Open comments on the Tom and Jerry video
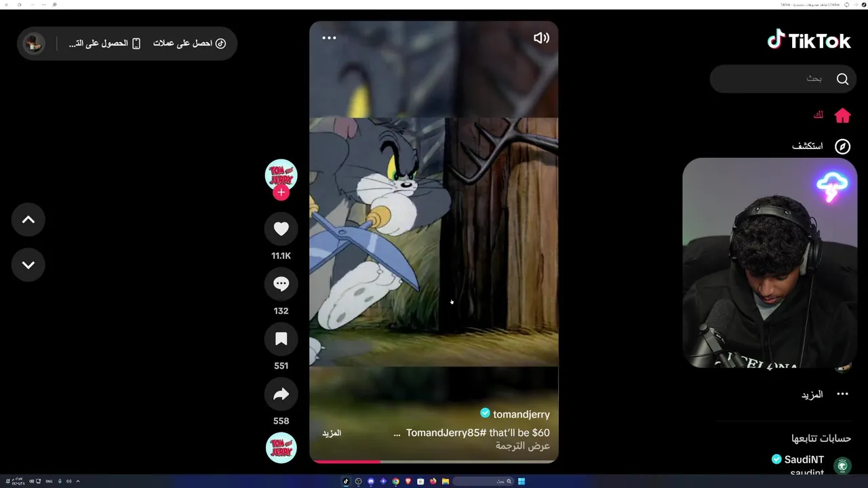The width and height of the screenshot is (868, 488). (x=281, y=284)
